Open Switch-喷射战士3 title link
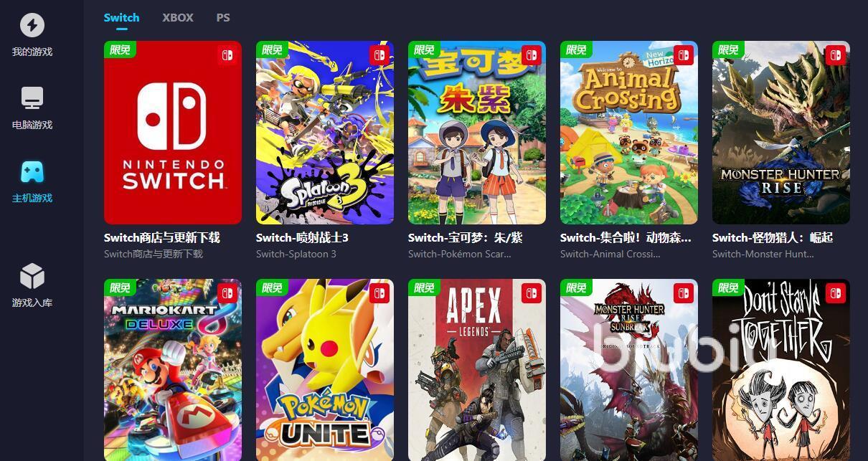 302,237
